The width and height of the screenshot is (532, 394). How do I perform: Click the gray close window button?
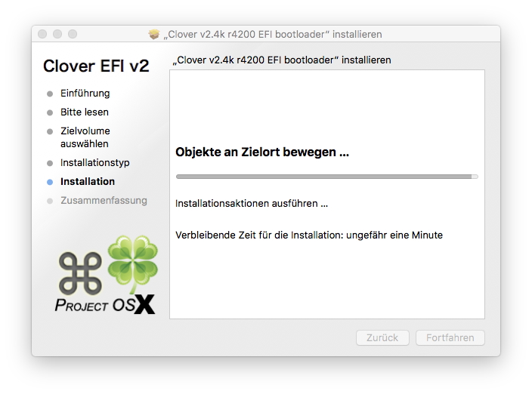tap(42, 34)
